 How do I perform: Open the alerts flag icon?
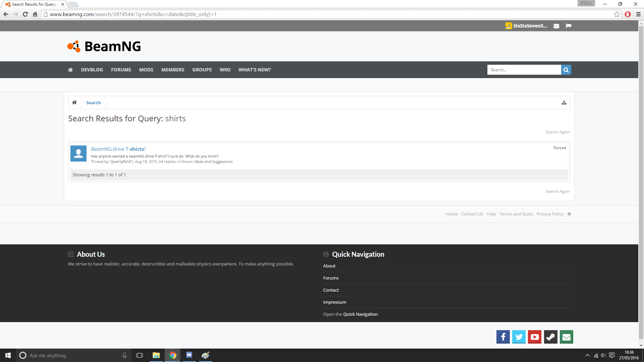569,26
